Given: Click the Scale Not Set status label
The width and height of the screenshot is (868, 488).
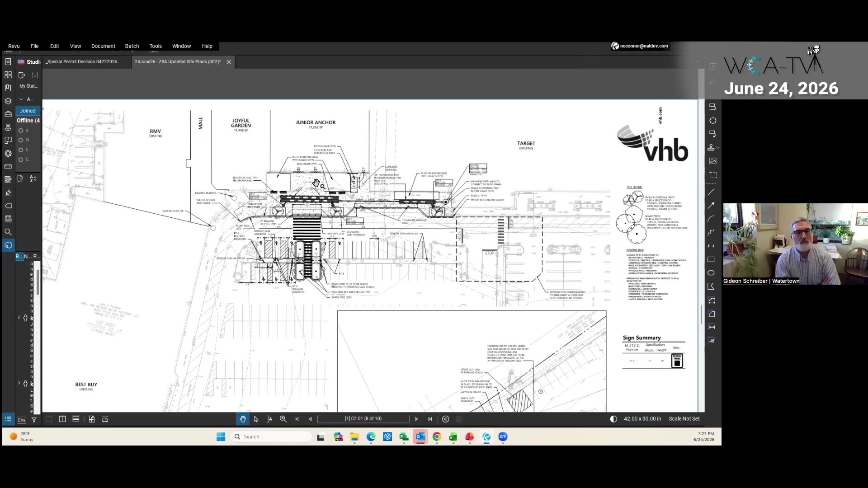Looking at the screenshot, I should pyautogui.click(x=684, y=419).
